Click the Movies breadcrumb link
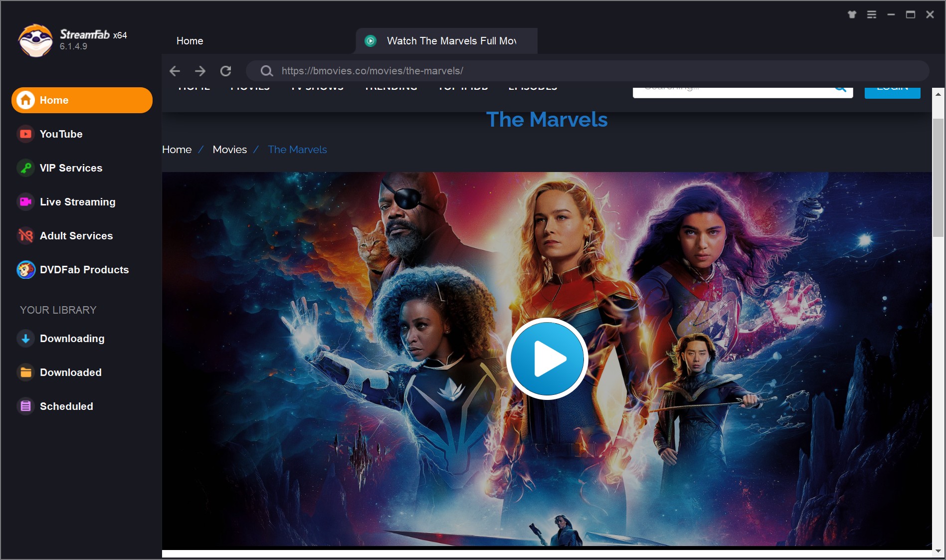The width and height of the screenshot is (946, 560). (230, 150)
